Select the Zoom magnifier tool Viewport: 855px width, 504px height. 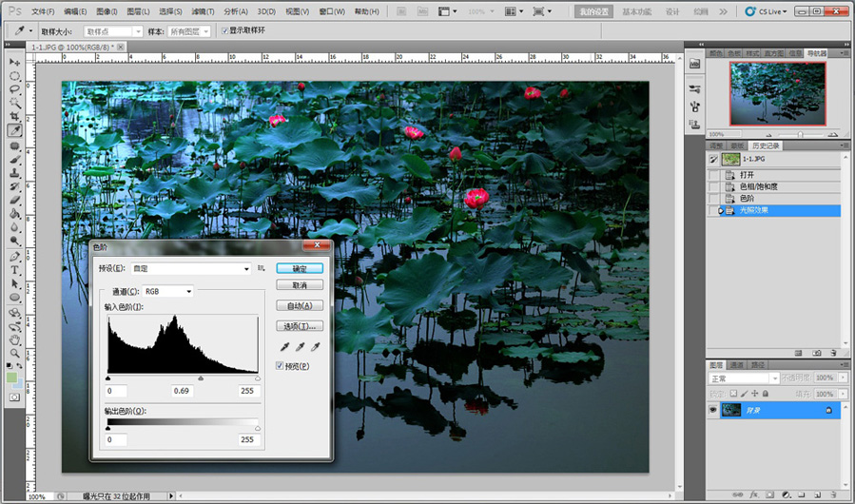pos(15,352)
